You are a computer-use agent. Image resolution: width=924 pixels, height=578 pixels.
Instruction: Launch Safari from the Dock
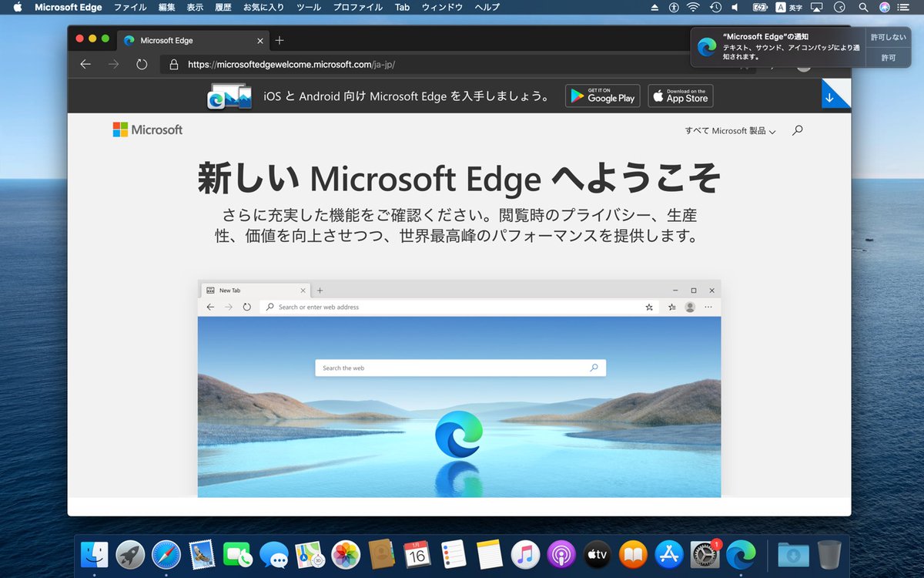point(166,553)
